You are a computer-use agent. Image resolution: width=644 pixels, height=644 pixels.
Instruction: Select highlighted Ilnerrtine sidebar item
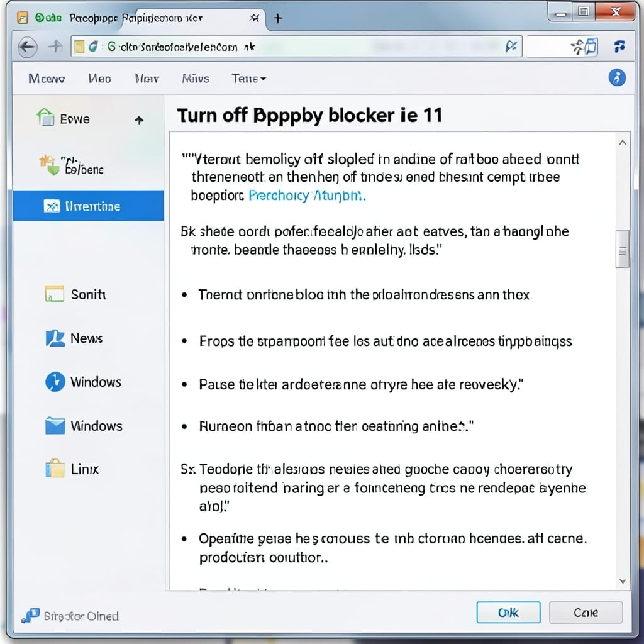click(88, 206)
